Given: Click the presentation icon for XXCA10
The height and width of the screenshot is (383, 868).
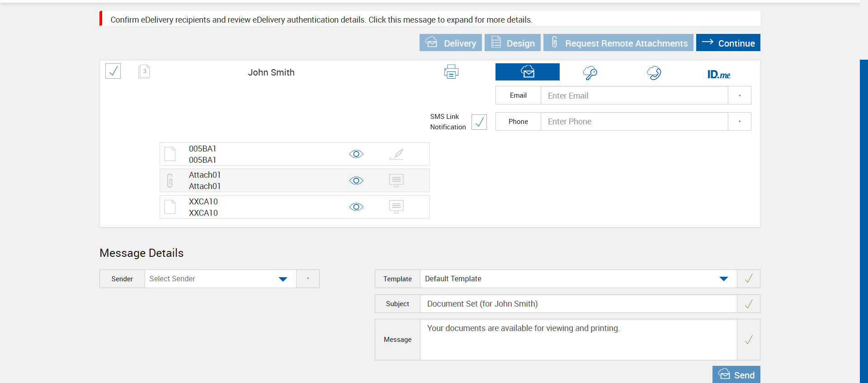Looking at the screenshot, I should [x=396, y=207].
